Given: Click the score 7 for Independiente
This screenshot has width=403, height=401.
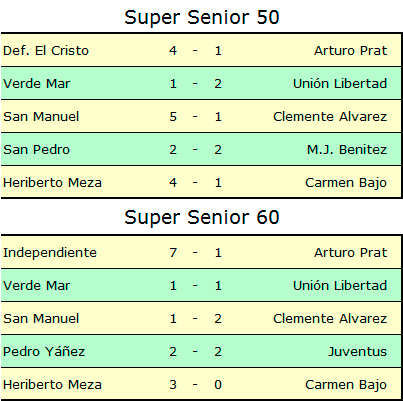Looking at the screenshot, I should [x=173, y=253].
